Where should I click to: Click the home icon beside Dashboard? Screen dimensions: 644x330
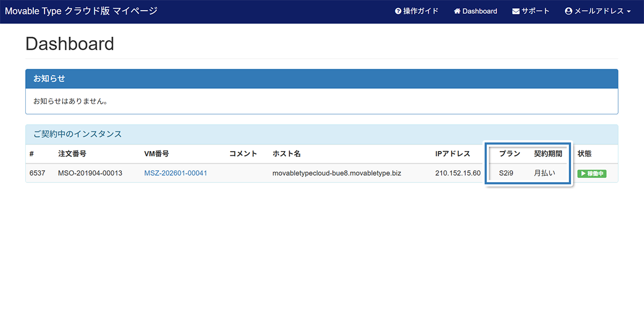point(457,11)
